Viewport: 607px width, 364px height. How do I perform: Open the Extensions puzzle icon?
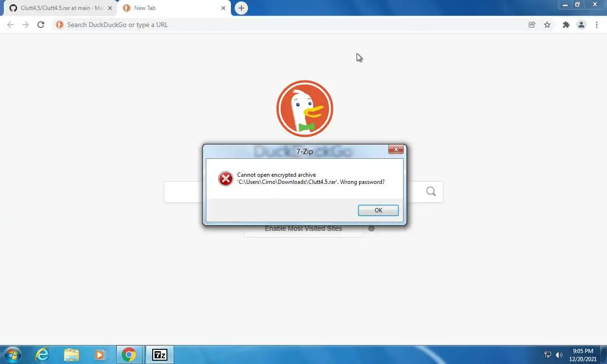pos(566,25)
